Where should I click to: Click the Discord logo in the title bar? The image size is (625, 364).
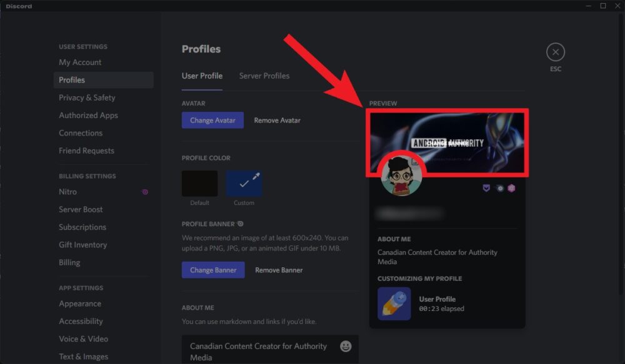[18, 6]
